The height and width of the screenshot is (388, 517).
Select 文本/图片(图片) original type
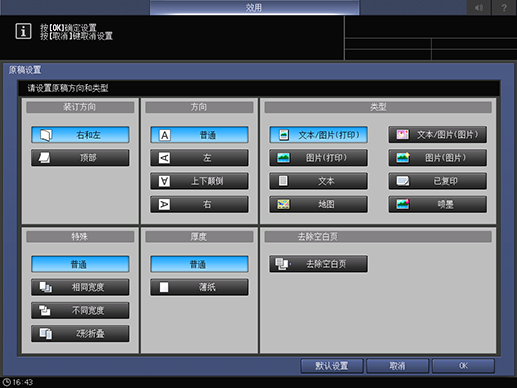point(437,135)
